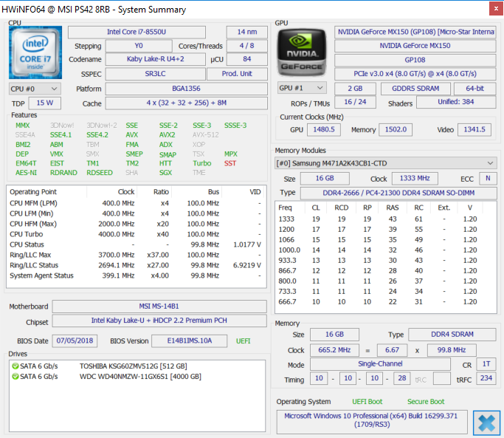
Task: Click the NVIDIA GeForce logo
Action: [302, 52]
